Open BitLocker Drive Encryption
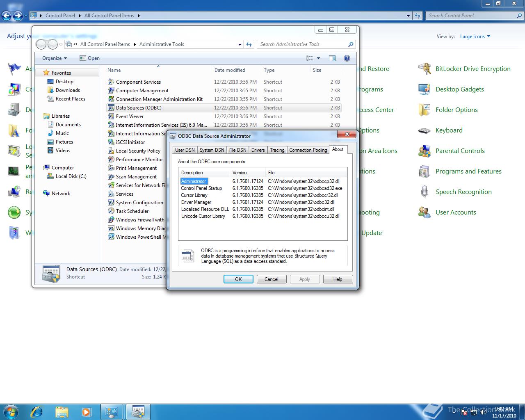Screen dimensions: 525x420 click(x=472, y=68)
